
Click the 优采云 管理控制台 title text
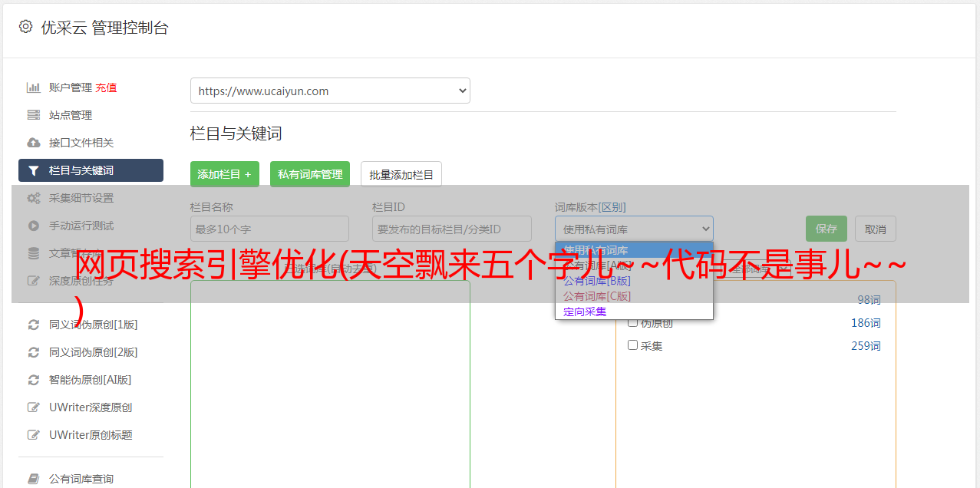pyautogui.click(x=104, y=28)
